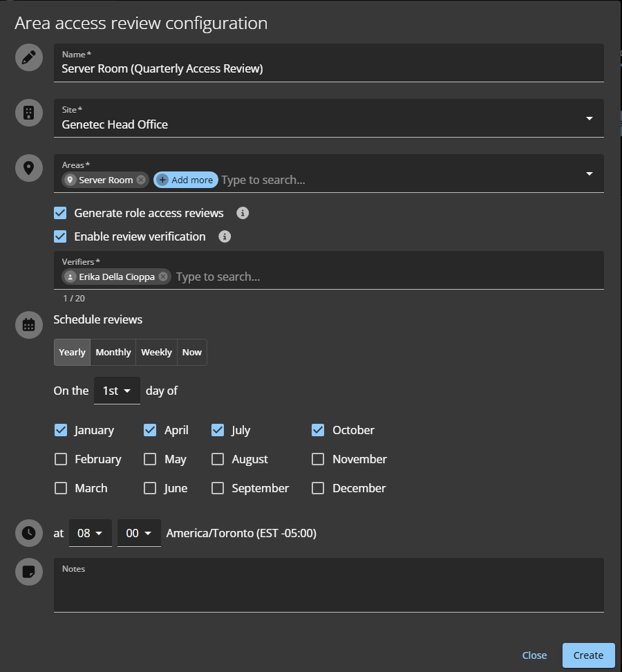Switch to the Monthly schedule tab
The width and height of the screenshot is (622, 672).
tap(113, 352)
